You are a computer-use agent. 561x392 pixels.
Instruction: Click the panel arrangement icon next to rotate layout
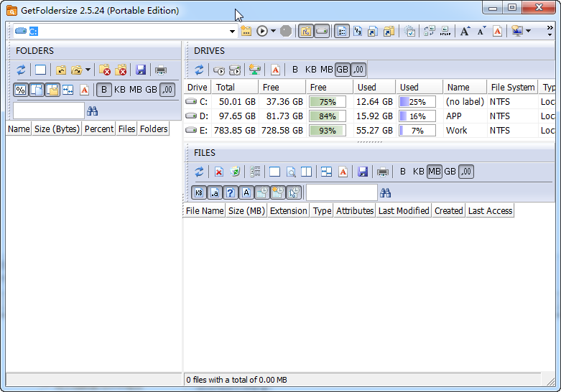pyautogui.click(x=445, y=31)
